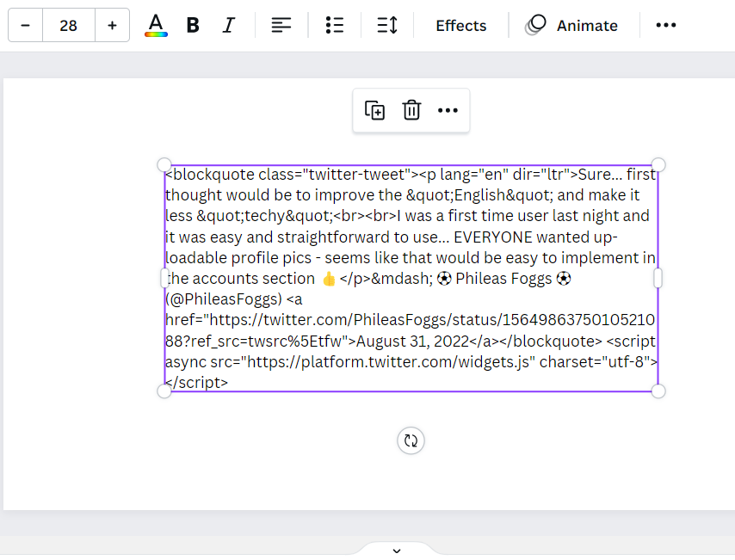The width and height of the screenshot is (735, 560).
Task: Delete the selected text box
Action: [411, 111]
